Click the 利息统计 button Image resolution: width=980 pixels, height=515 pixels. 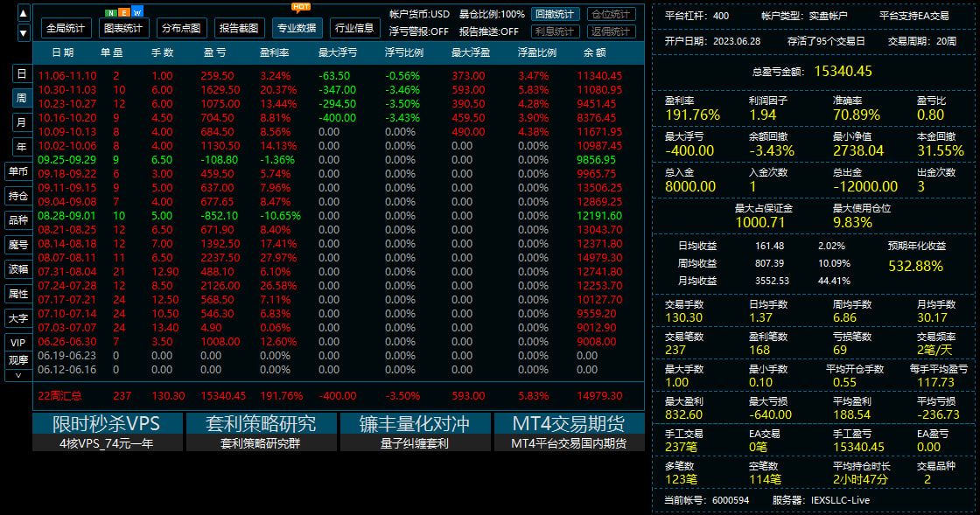point(555,31)
